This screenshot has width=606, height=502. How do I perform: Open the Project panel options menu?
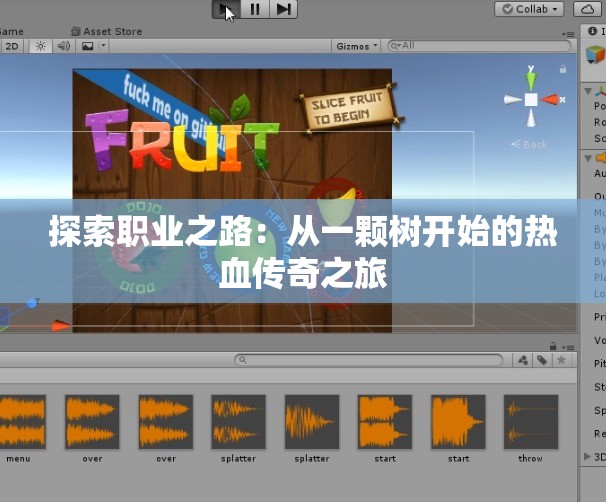(x=568, y=347)
